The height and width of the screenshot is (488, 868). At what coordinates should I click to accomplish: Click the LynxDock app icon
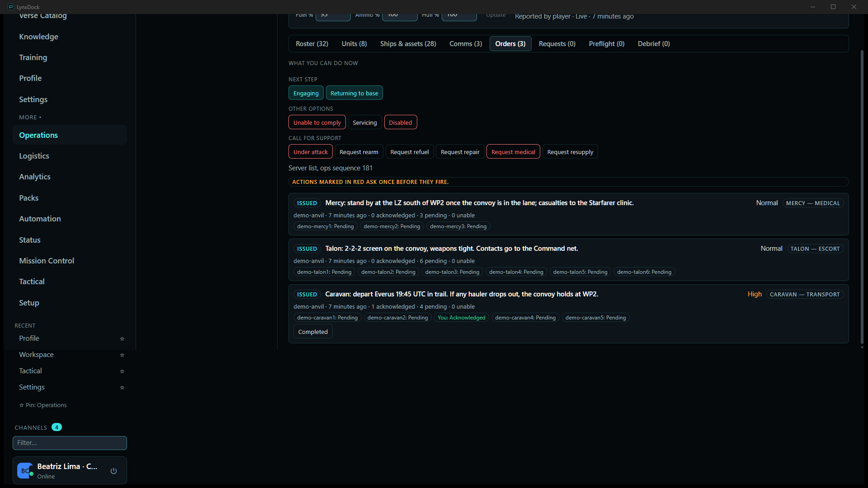[x=11, y=7]
